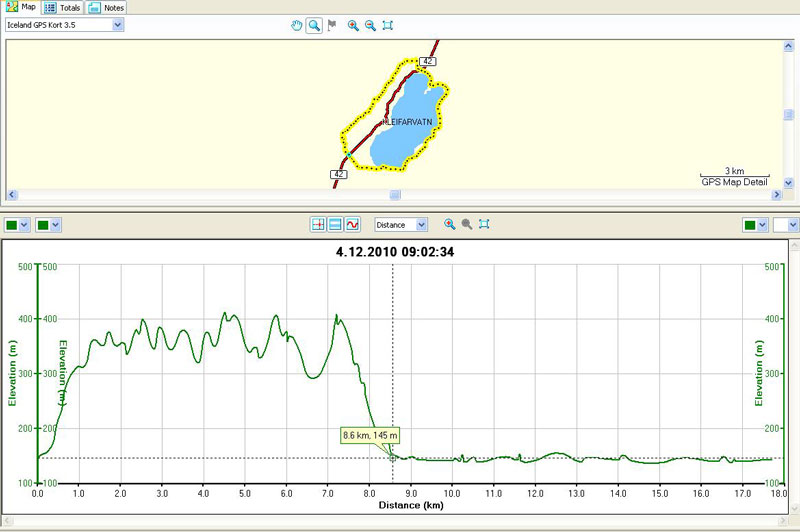Viewport: 800px width, 532px height.
Task: Activate the map magnifier zoom tool
Action: pyautogui.click(x=314, y=25)
